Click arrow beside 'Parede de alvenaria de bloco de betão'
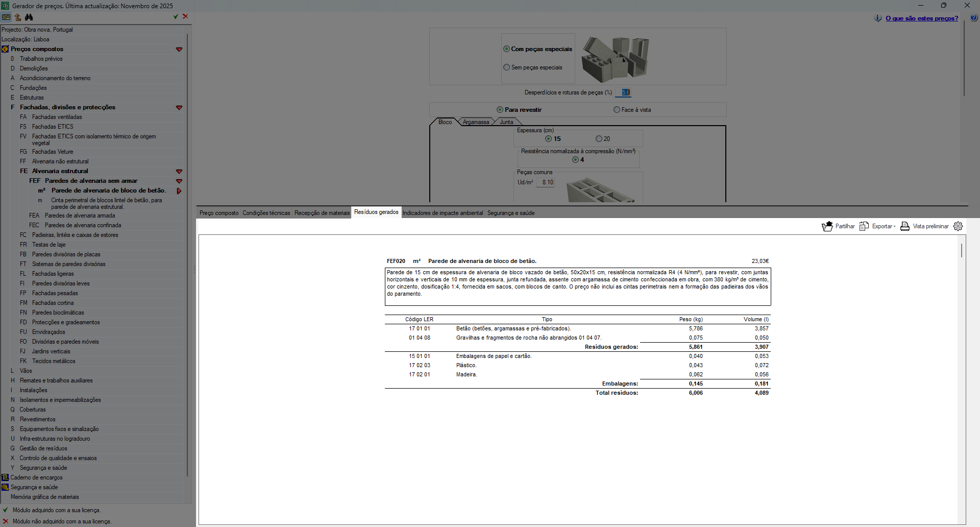The width and height of the screenshot is (980, 527). [x=179, y=191]
